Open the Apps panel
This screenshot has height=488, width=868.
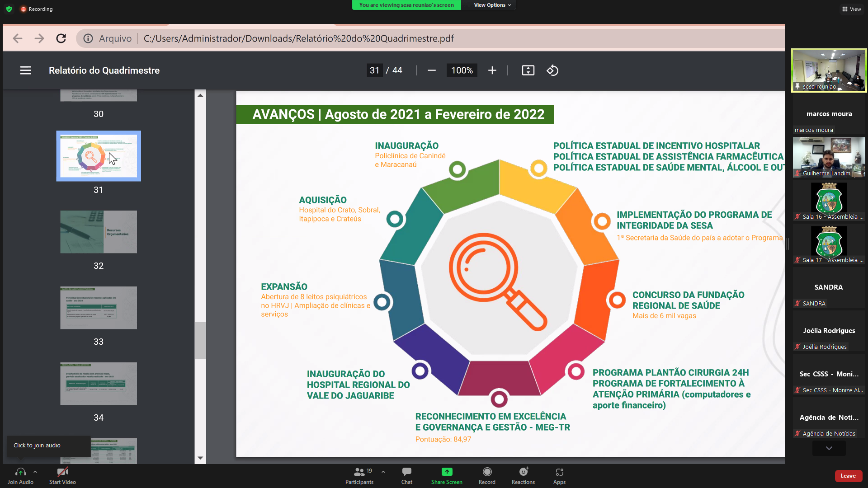[559, 475]
